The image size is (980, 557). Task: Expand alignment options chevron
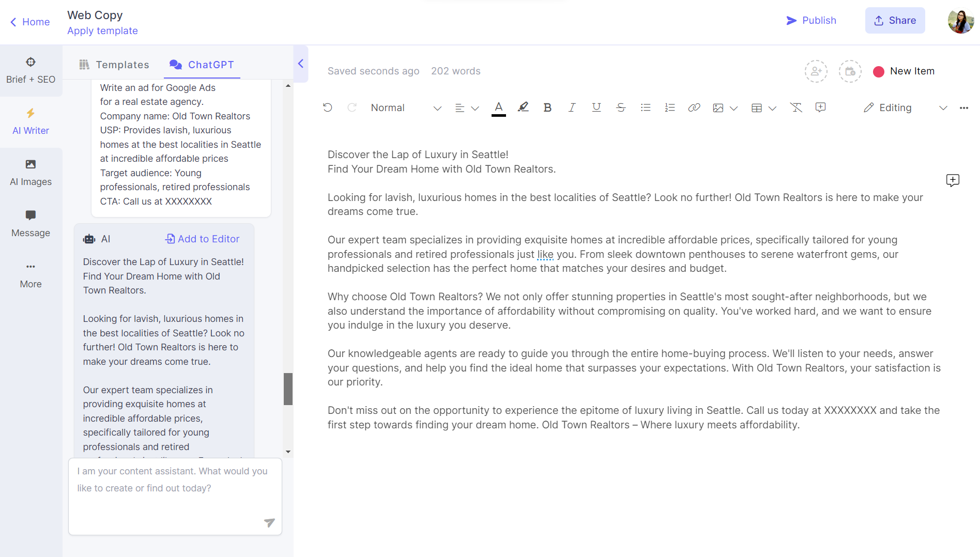tap(475, 108)
